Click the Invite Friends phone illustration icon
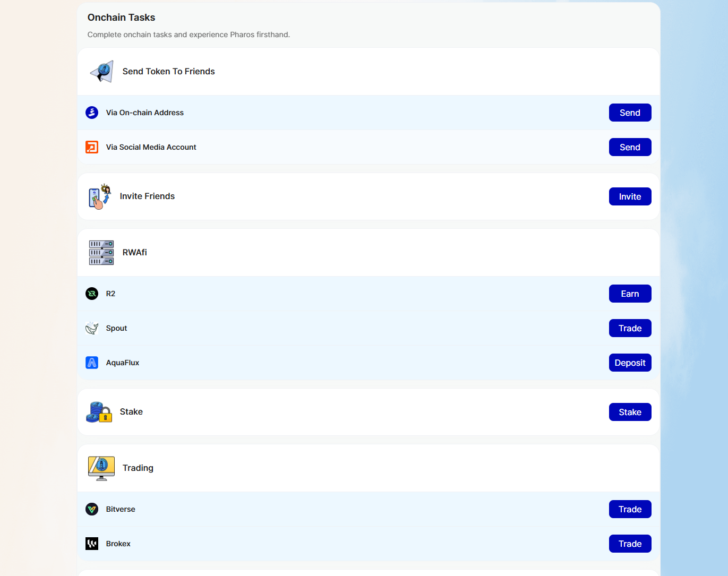728x576 pixels. coord(100,196)
